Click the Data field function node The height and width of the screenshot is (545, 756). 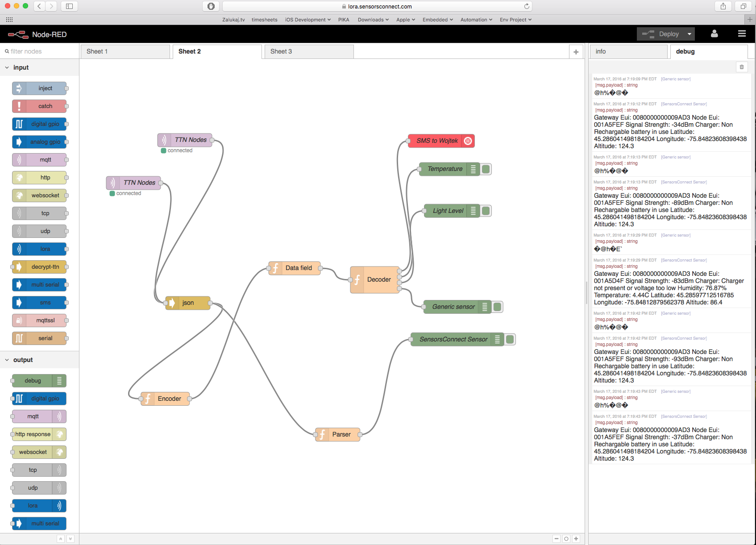[295, 268]
